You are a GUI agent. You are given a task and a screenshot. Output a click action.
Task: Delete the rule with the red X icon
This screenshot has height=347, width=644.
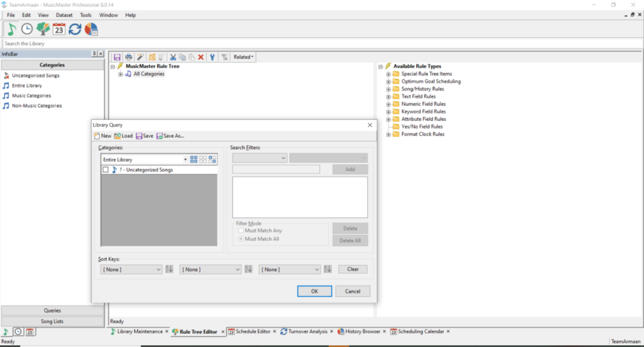coord(201,57)
